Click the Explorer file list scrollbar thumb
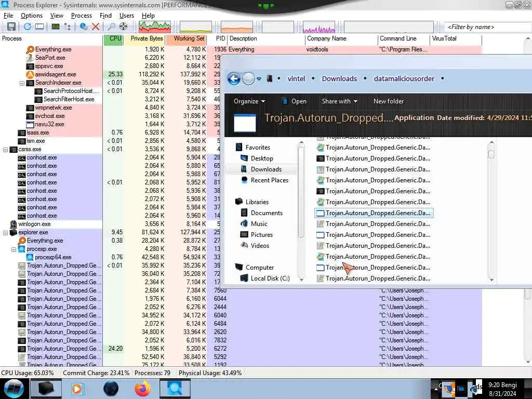Screen dimensions: 532x399 coord(491,154)
